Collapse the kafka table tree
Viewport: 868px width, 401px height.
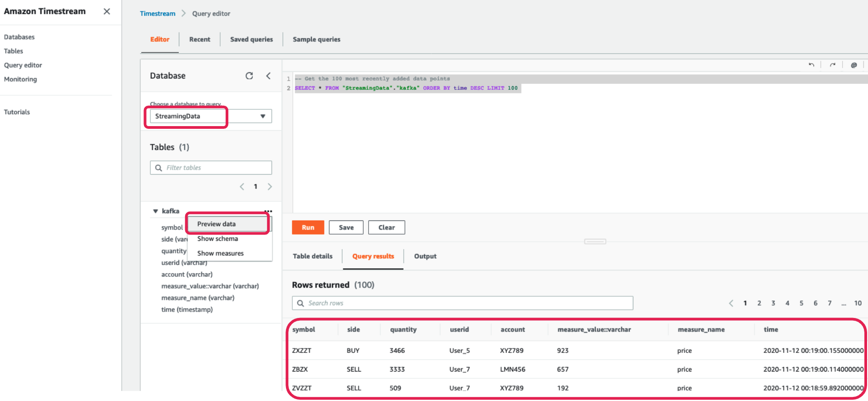point(155,211)
